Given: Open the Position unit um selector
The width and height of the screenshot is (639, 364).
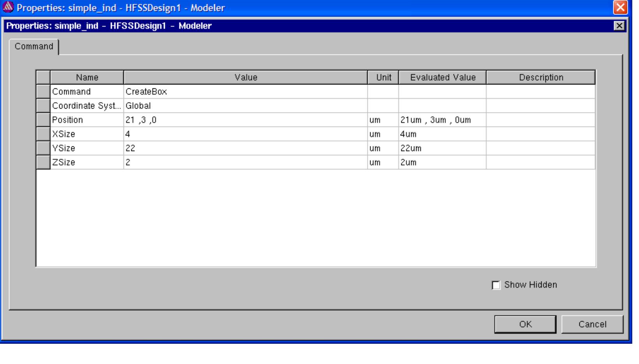Looking at the screenshot, I should (x=383, y=120).
